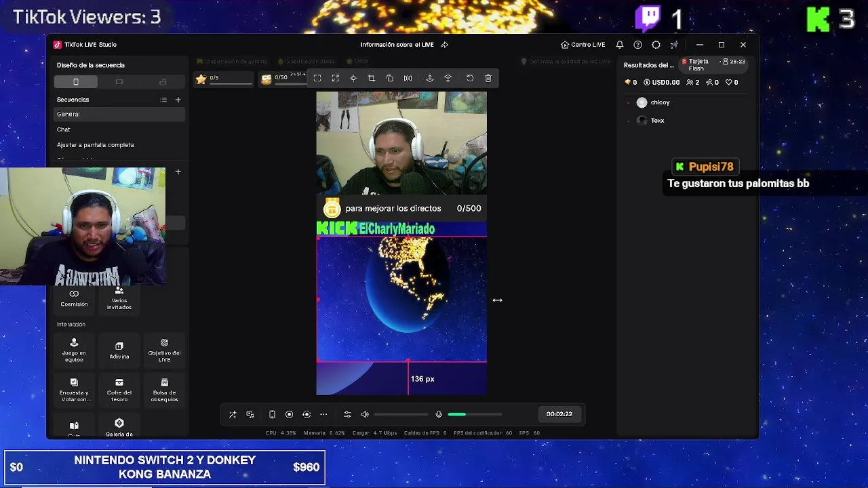The width and height of the screenshot is (868, 488).
Task: Click the flip horizontal icon
Action: (408, 79)
